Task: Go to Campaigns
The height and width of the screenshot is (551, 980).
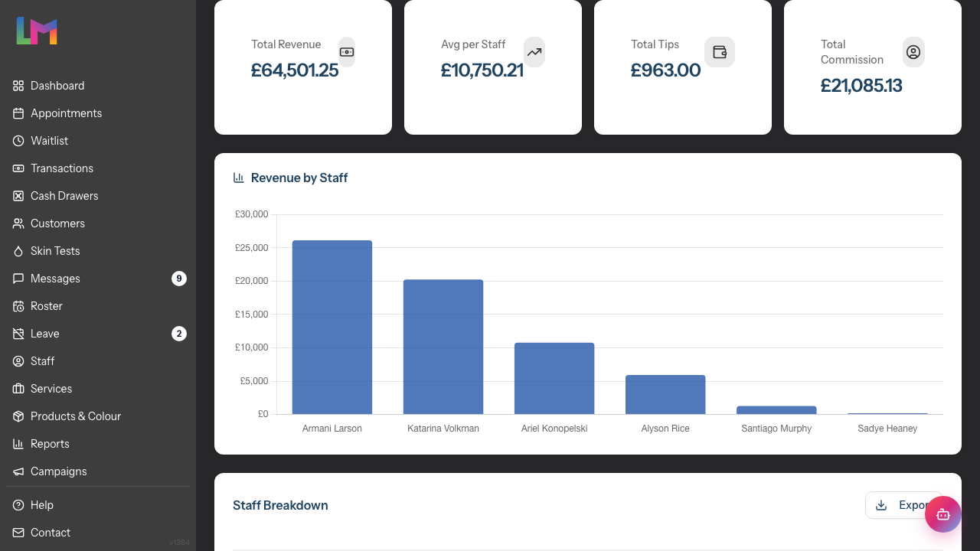Action: coord(98,471)
